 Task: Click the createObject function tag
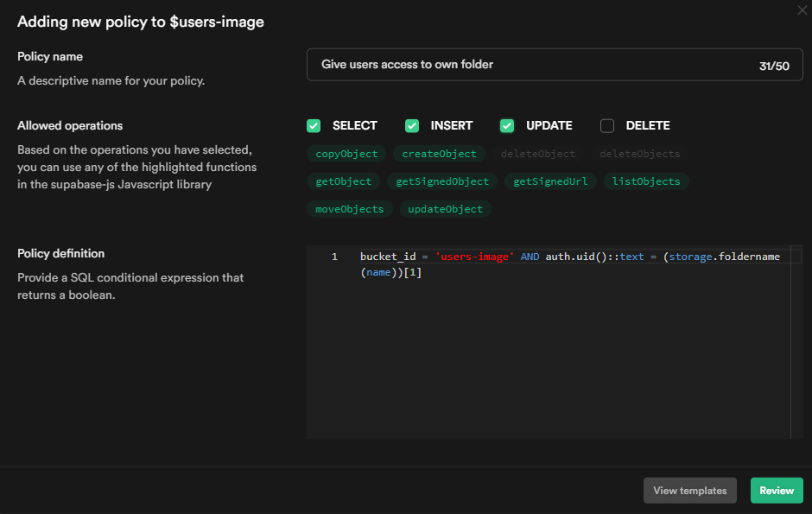click(439, 154)
